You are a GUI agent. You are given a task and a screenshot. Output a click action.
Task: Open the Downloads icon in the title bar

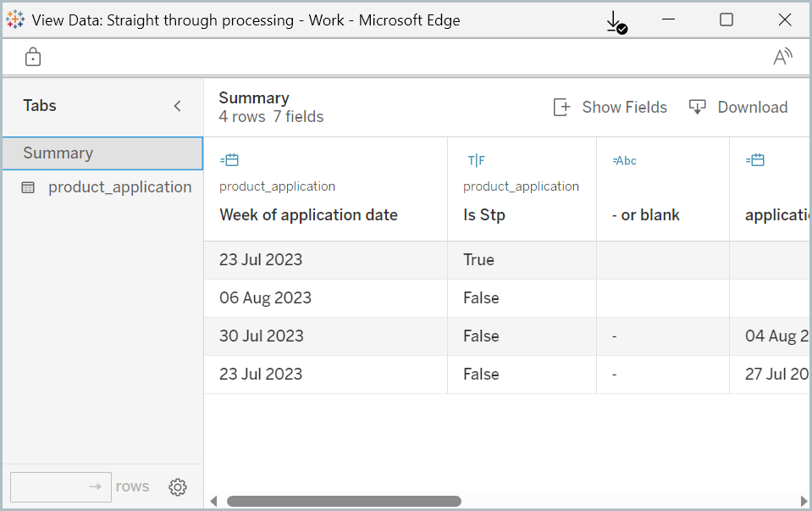coord(615,20)
